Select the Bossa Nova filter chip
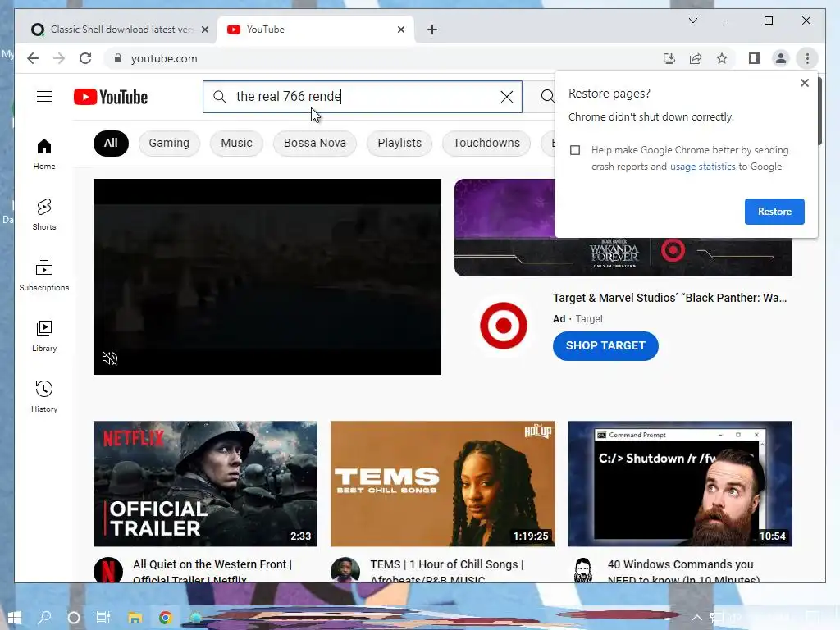The height and width of the screenshot is (630, 840). tap(314, 143)
